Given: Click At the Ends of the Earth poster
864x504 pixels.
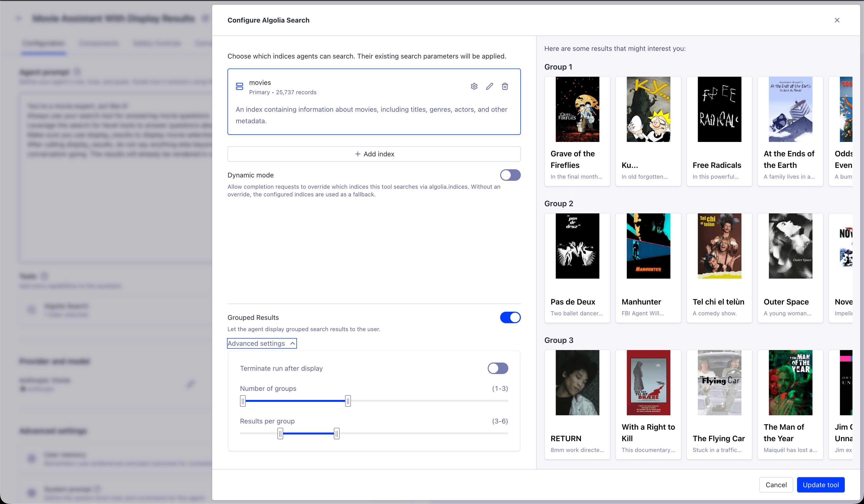Looking at the screenshot, I should tap(790, 109).
